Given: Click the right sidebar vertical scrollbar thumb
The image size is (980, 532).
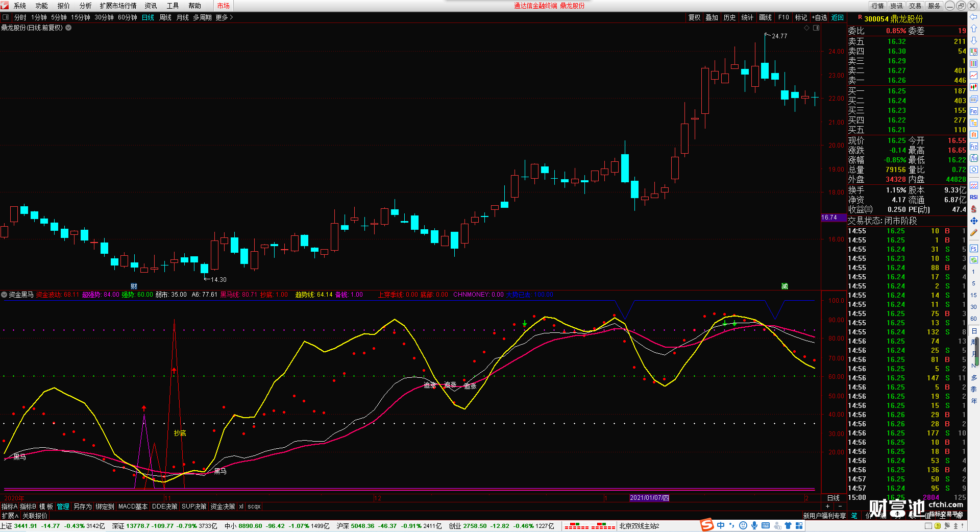Looking at the screenshot, I should pos(977,351).
